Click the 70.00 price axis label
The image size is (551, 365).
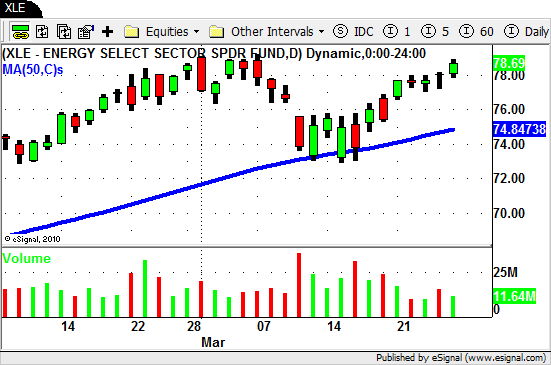tap(509, 213)
